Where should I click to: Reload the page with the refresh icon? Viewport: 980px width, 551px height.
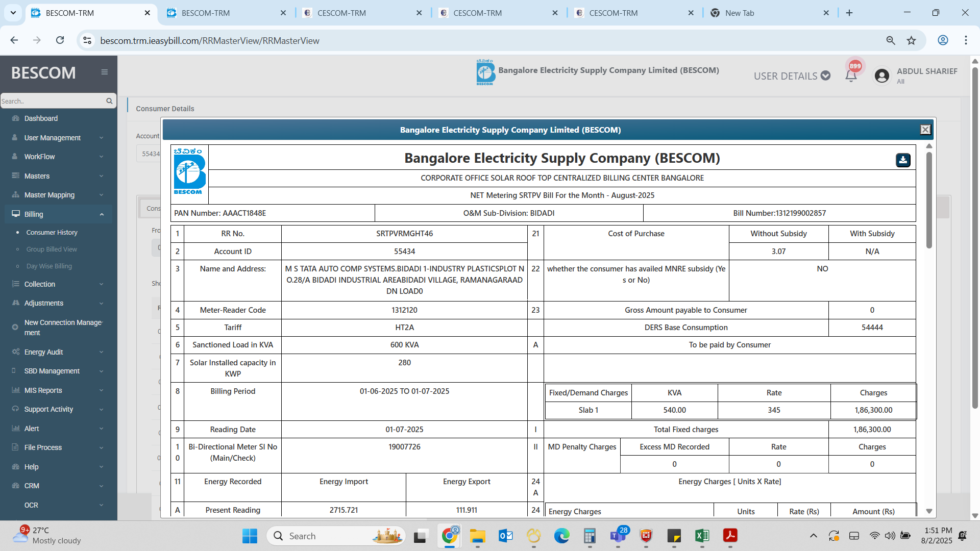tap(60, 40)
